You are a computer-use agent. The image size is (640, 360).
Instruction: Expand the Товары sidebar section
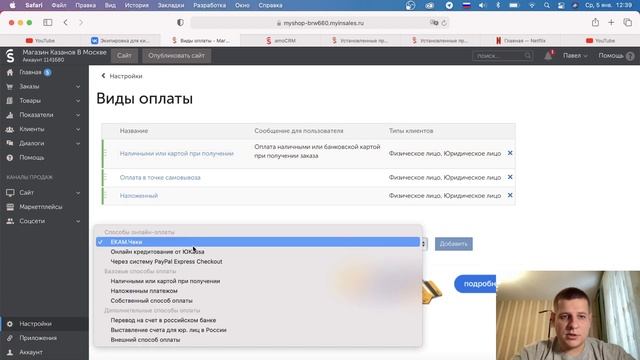click(78, 101)
